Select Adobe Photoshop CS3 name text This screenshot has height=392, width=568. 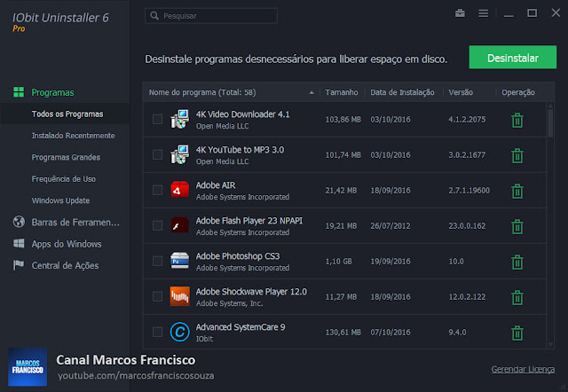(238, 256)
